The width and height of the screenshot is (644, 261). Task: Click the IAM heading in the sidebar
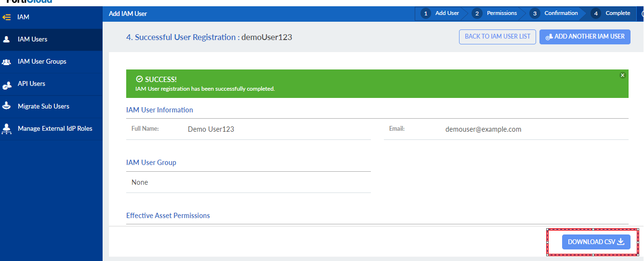(x=24, y=17)
